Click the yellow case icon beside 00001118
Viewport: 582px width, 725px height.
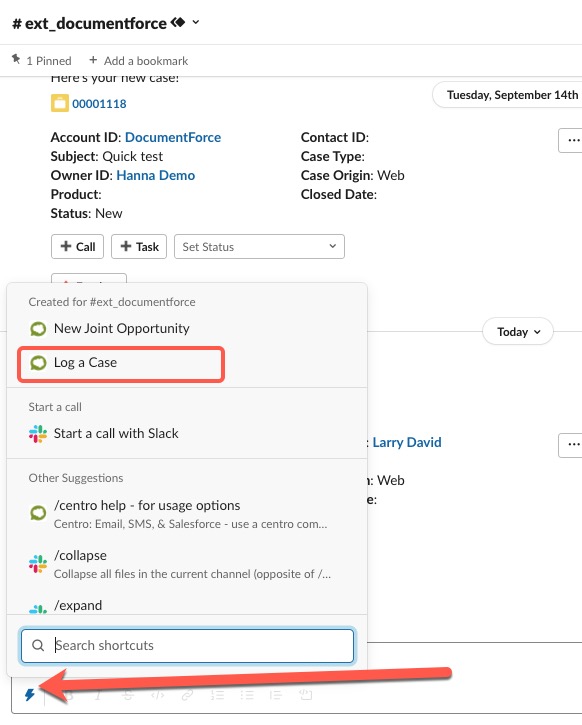(60, 103)
